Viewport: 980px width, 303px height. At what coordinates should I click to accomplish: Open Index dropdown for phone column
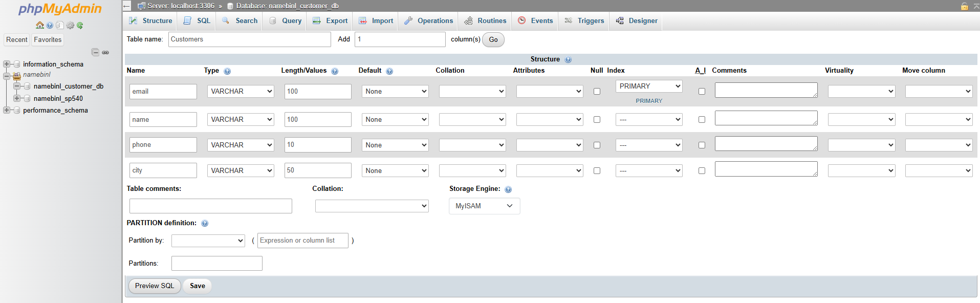(649, 145)
